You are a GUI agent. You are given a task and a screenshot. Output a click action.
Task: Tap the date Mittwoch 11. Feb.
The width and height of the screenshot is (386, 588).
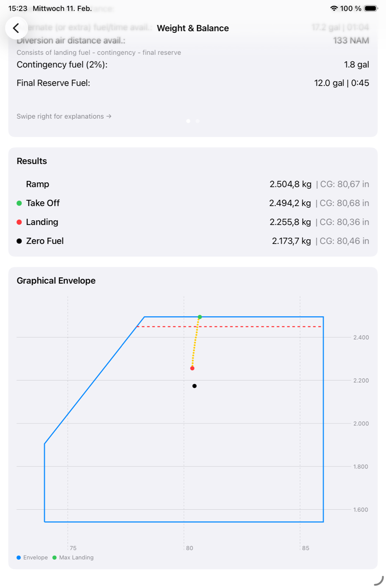[62, 8]
